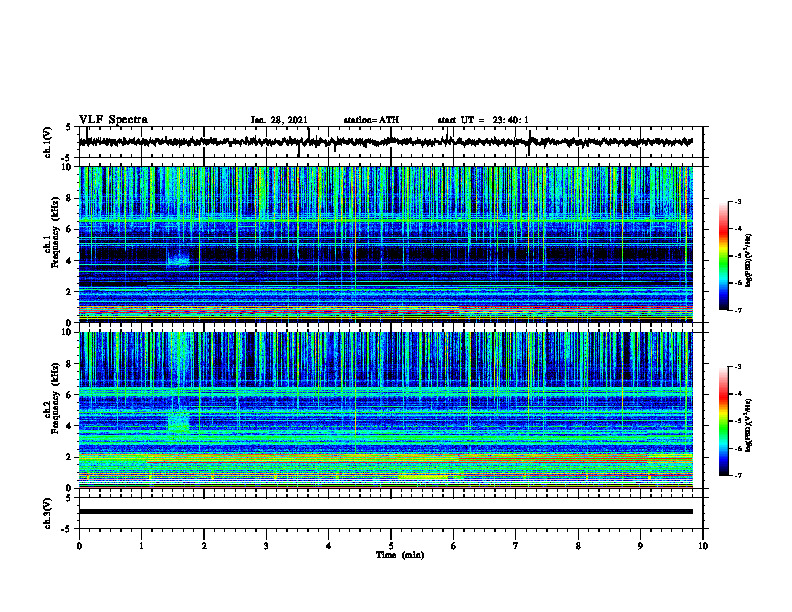This screenshot has height=612, width=792.
Task: Click the ch.2 spectrogram color scale bar
Action: pos(724,421)
